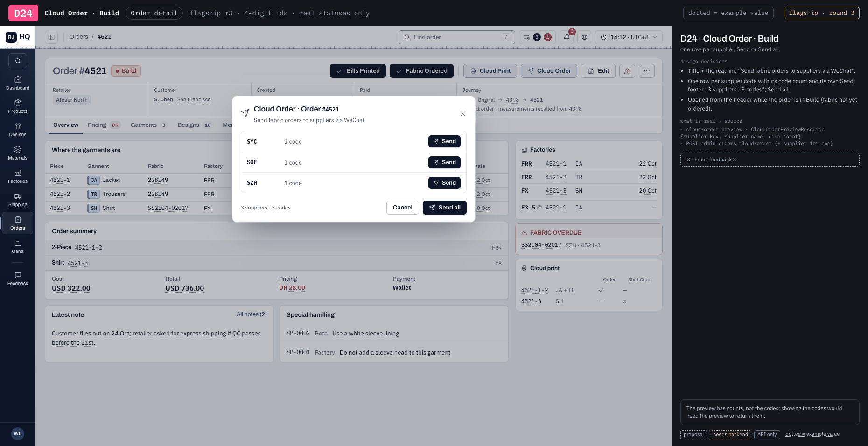Switch to the Overview tab
Screen dimensions: 868x446
click(66, 125)
